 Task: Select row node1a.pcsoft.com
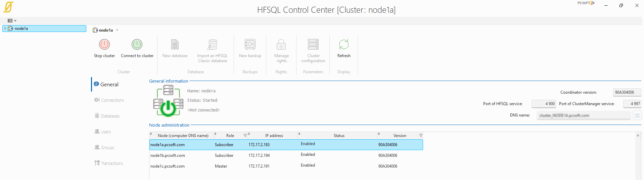(286, 145)
